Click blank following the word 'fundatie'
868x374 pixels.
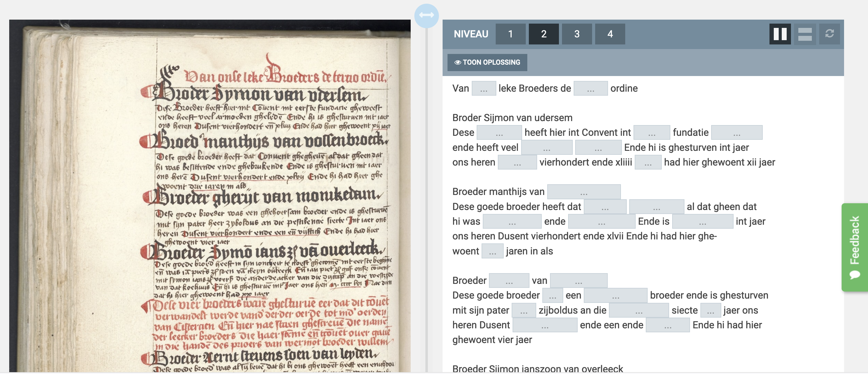[737, 133]
